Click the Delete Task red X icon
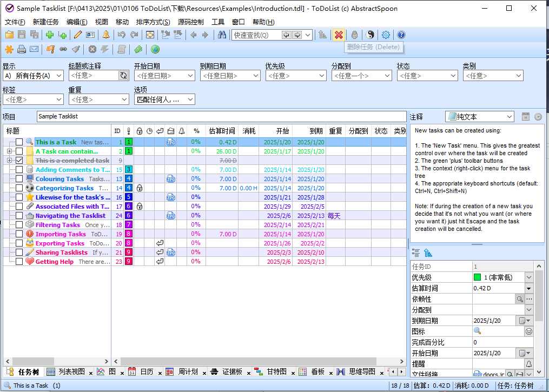Viewport: 549px width, 392px height. (338, 35)
